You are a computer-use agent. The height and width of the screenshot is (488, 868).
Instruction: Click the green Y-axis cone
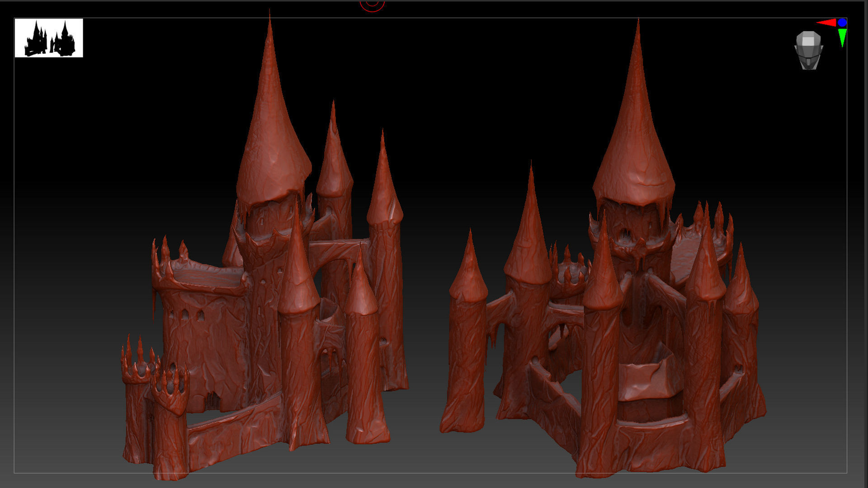(x=842, y=38)
